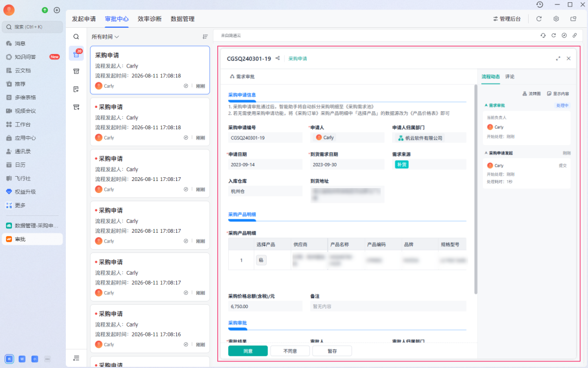Open the 推荐 sidebar entry
588x368 pixels.
coord(32,84)
